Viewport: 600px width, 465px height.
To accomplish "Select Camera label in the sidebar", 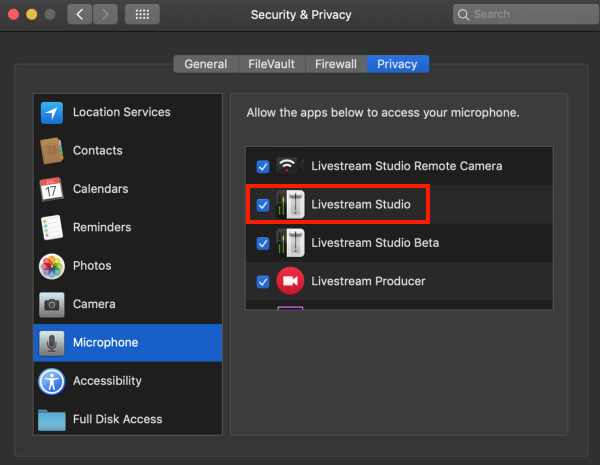I will pos(94,304).
